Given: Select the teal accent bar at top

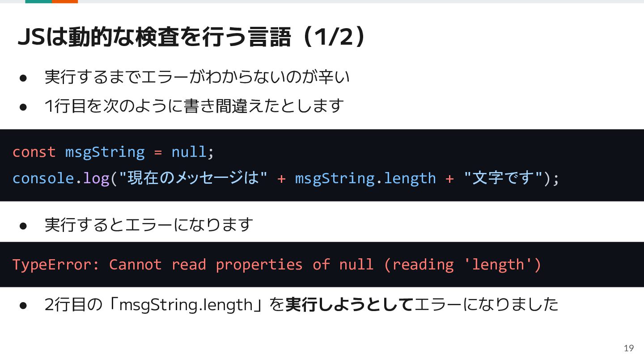Looking at the screenshot, I should pos(38,1).
